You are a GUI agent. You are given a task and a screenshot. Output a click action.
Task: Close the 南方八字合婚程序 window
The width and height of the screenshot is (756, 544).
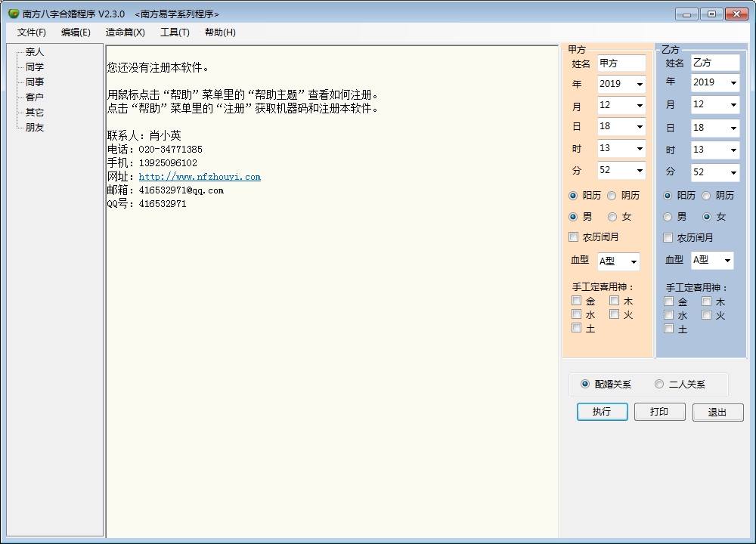tap(736, 14)
